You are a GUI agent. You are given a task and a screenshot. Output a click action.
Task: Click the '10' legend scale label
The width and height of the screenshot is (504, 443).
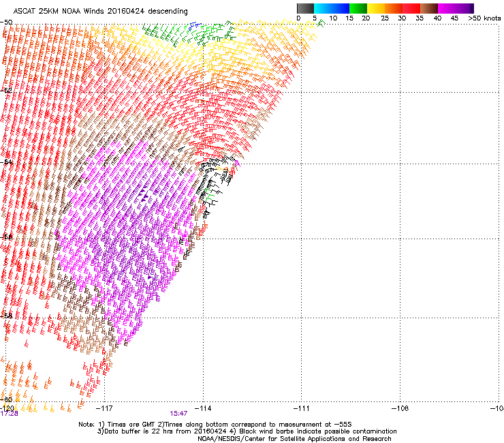tap(333, 18)
